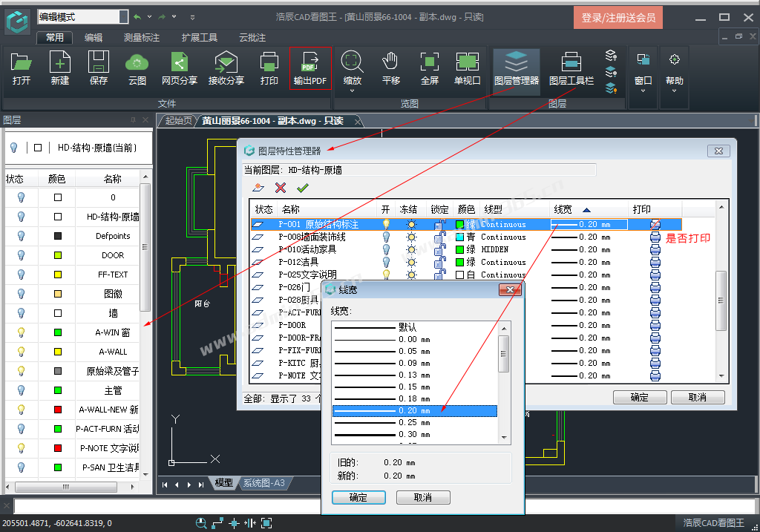Sort by 线宽 column header
This screenshot has width=760, height=532.
tap(589, 209)
